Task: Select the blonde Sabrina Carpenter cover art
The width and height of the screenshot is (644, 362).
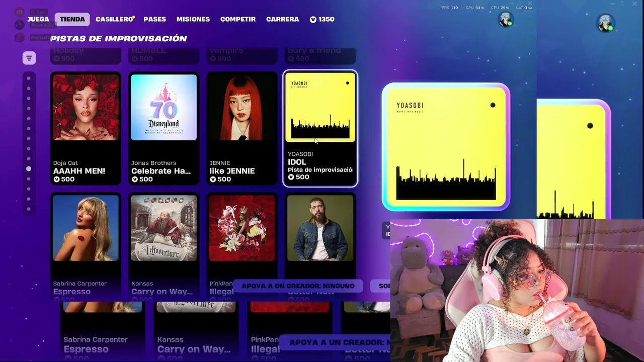Action: tap(86, 228)
